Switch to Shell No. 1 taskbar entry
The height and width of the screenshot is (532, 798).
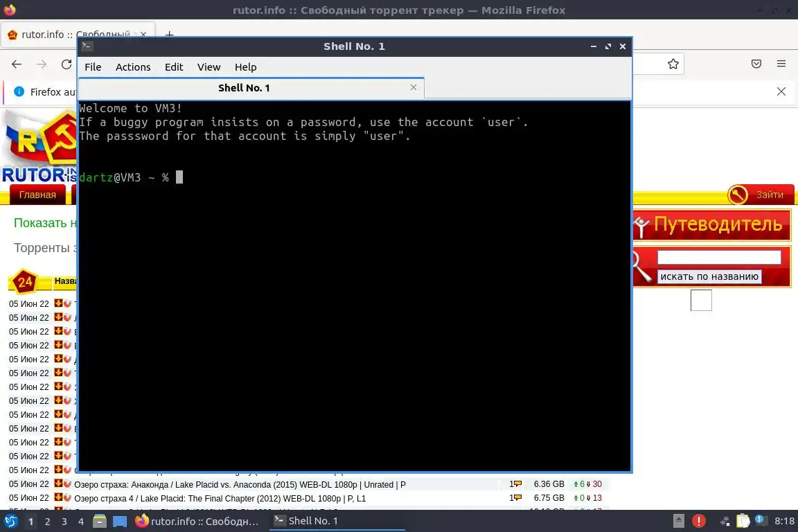pyautogui.click(x=337, y=522)
